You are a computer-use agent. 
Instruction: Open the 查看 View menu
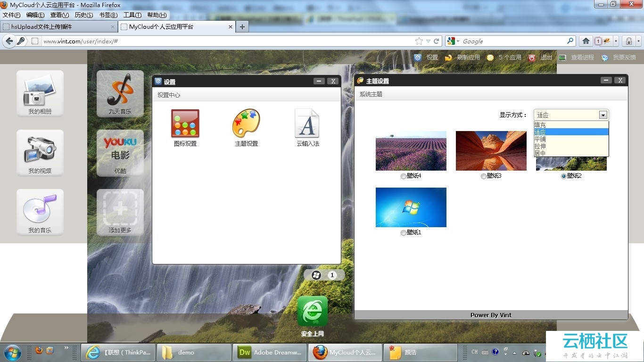[x=59, y=15]
